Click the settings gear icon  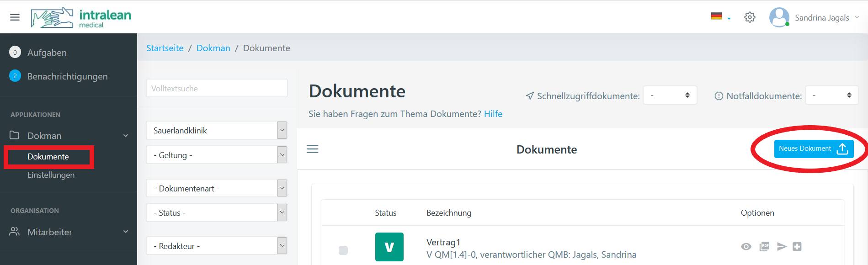tap(750, 17)
